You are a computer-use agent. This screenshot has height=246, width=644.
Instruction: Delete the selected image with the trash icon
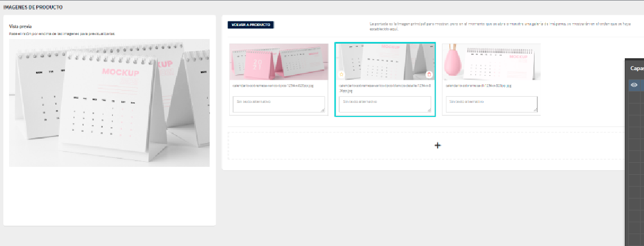pos(429,74)
